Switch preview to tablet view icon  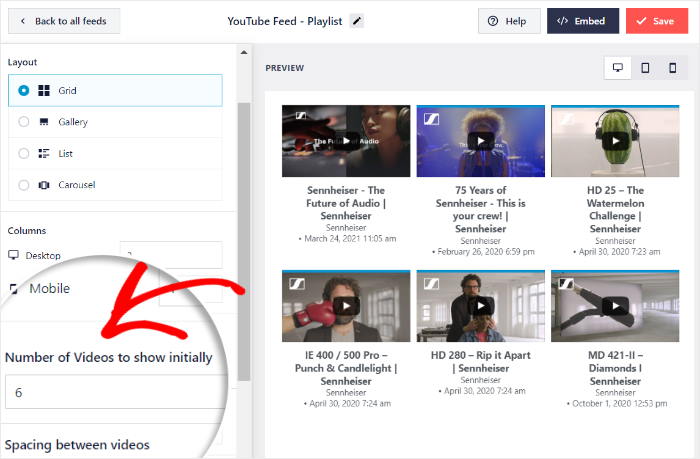coord(645,68)
